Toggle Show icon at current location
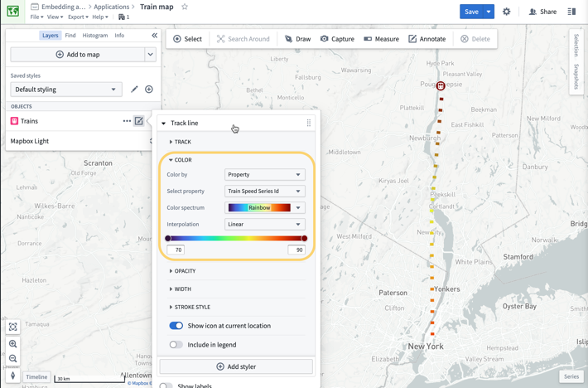This screenshot has height=388, width=588. point(176,326)
